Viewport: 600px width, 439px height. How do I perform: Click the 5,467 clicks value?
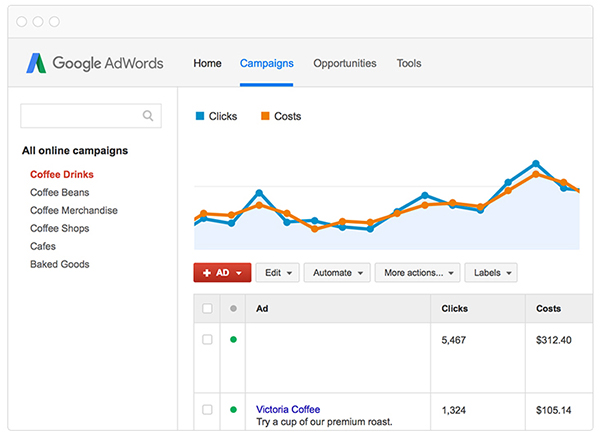point(453,340)
